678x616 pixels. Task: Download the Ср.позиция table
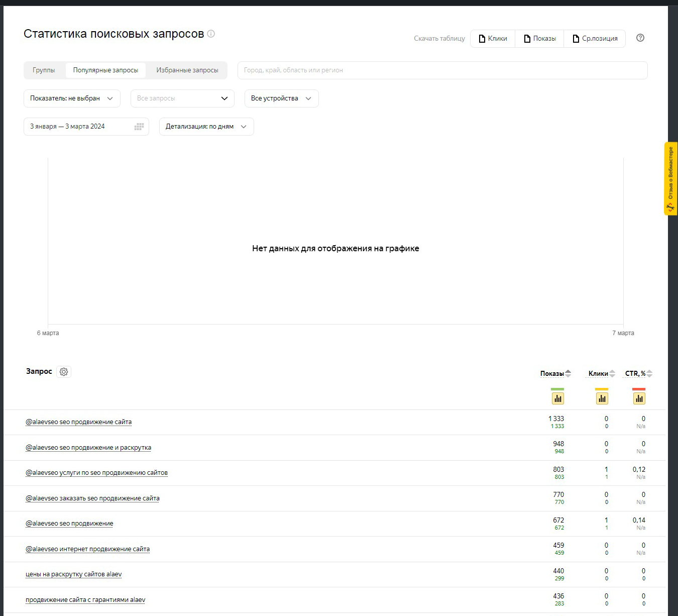tap(595, 39)
